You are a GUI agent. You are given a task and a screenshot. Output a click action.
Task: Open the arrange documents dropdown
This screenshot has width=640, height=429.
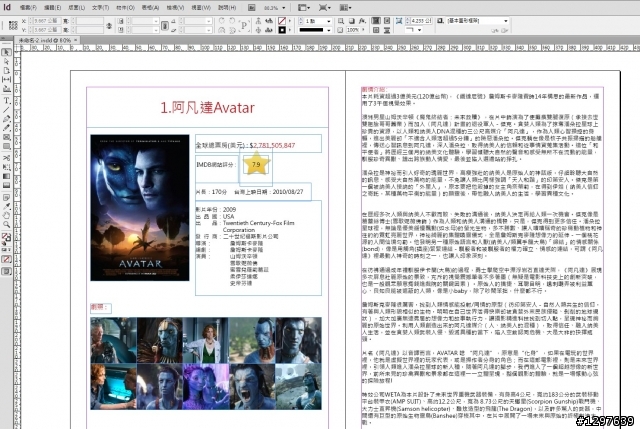tap(346, 7)
